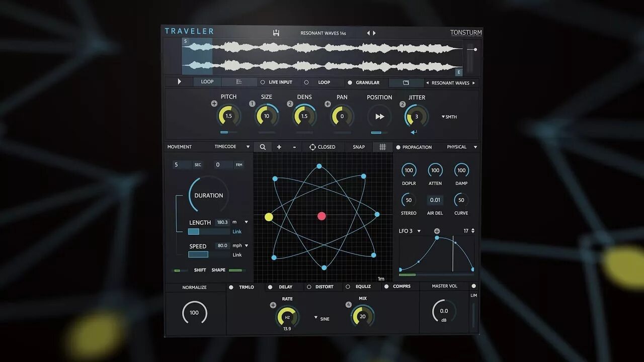644x362 pixels.
Task: Open the sample folder browser icon
Action: pyautogui.click(x=406, y=82)
